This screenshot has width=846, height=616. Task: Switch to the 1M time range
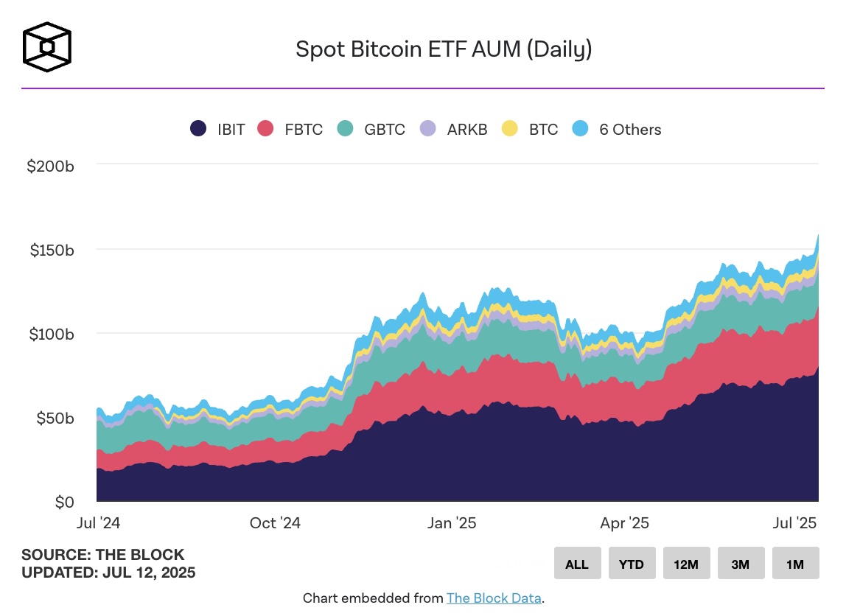coord(795,563)
